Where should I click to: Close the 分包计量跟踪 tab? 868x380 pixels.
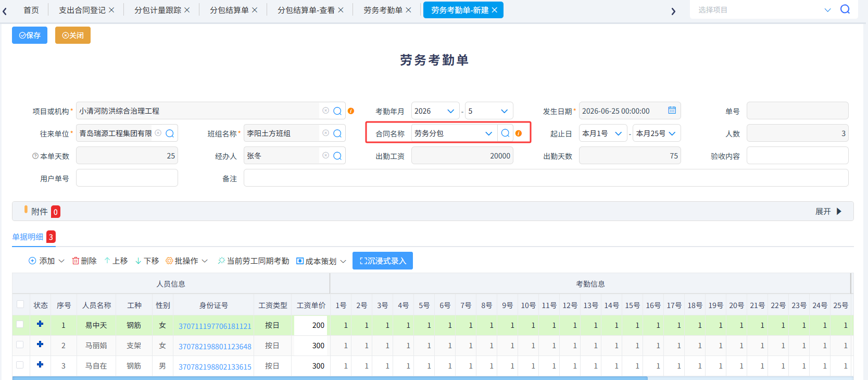tap(187, 10)
